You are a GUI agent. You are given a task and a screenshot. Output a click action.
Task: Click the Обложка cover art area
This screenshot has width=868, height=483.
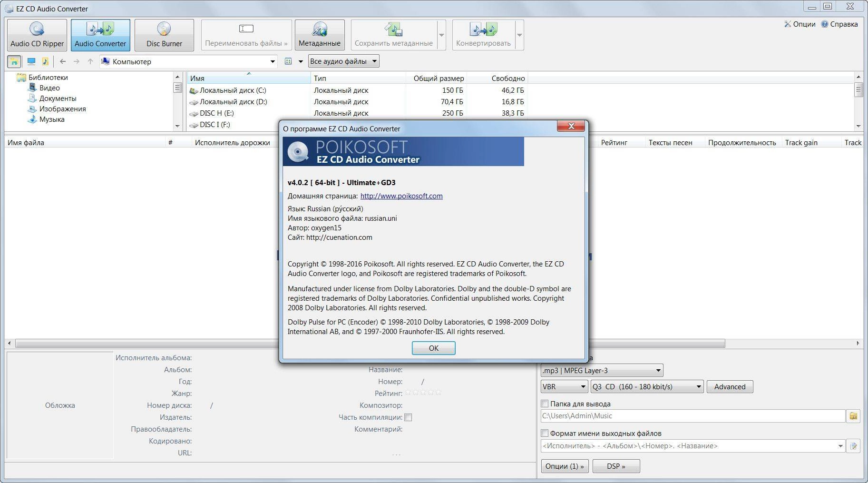click(60, 405)
